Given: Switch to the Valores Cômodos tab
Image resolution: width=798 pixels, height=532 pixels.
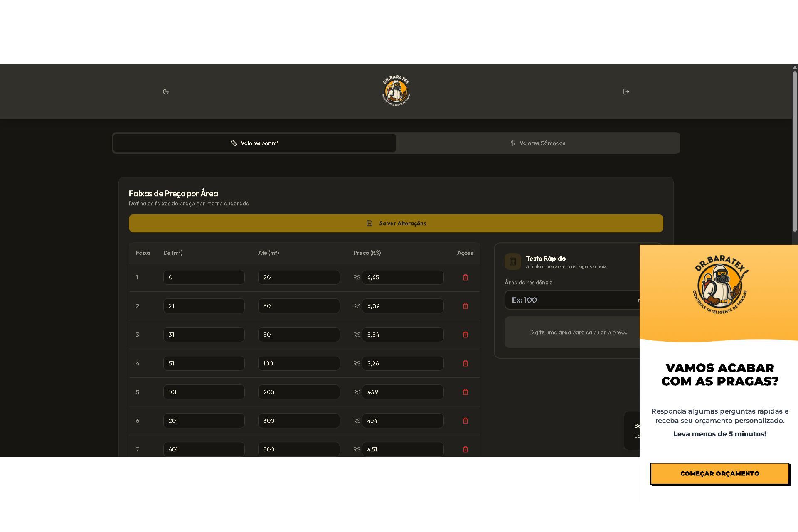Looking at the screenshot, I should tap(538, 143).
